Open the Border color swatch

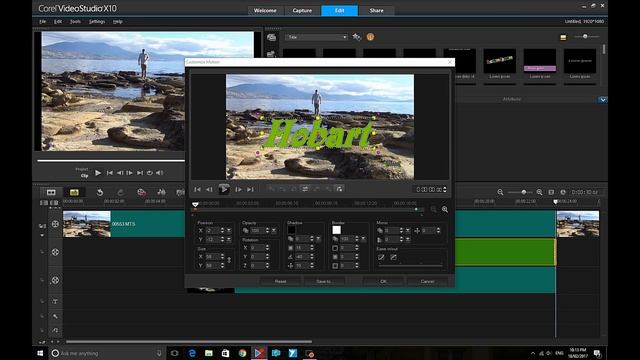[336, 230]
